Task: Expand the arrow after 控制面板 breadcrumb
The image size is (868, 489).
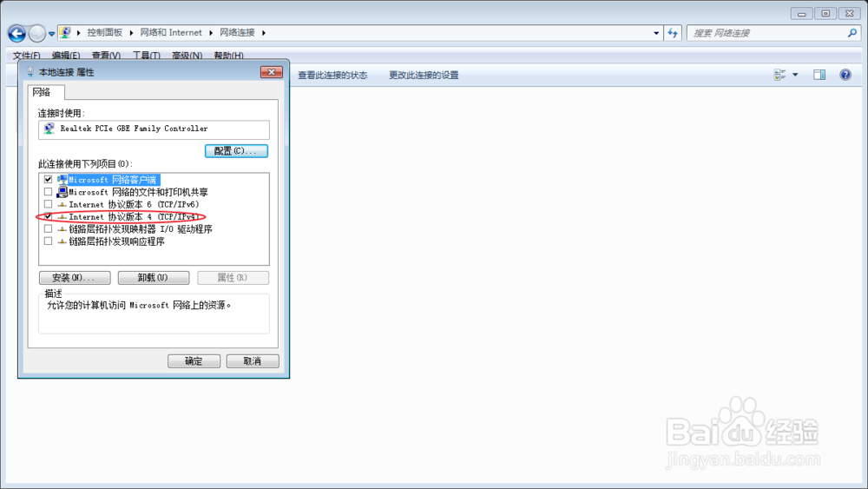Action: (131, 33)
